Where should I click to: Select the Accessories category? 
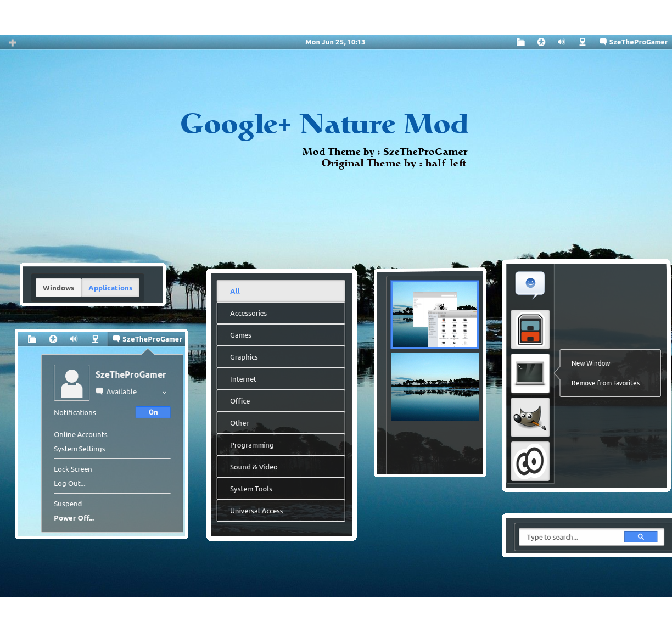pyautogui.click(x=281, y=313)
